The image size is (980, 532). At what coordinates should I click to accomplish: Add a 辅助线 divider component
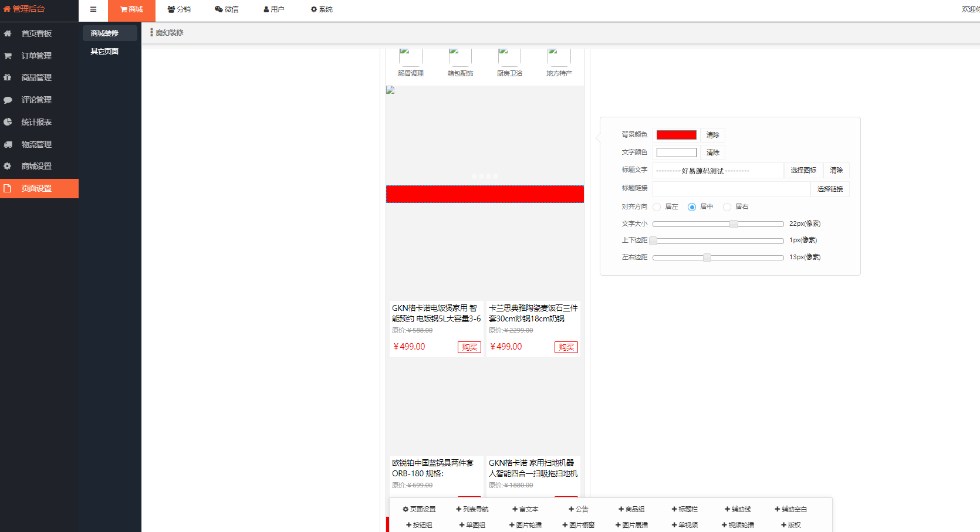click(x=738, y=509)
